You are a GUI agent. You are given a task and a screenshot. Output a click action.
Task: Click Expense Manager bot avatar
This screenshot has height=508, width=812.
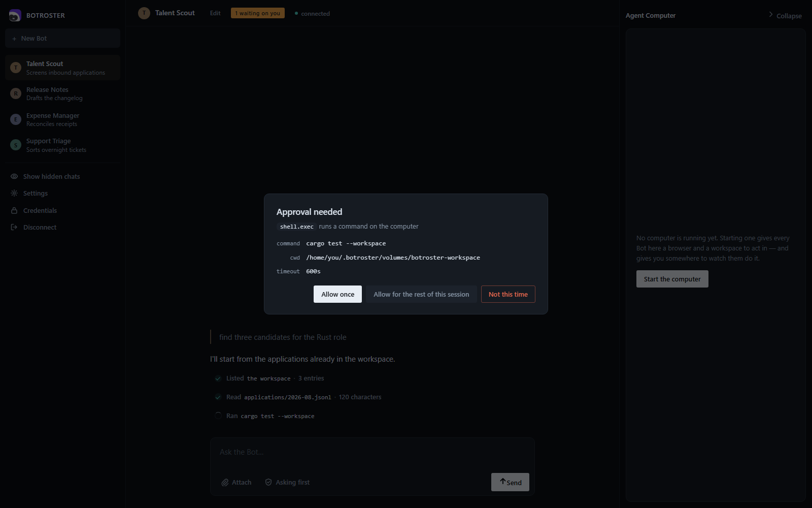click(16, 119)
